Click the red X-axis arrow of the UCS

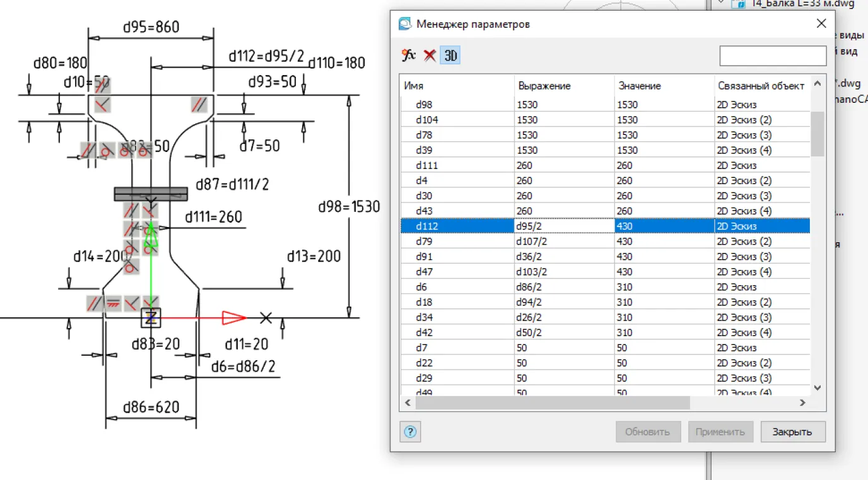click(233, 318)
